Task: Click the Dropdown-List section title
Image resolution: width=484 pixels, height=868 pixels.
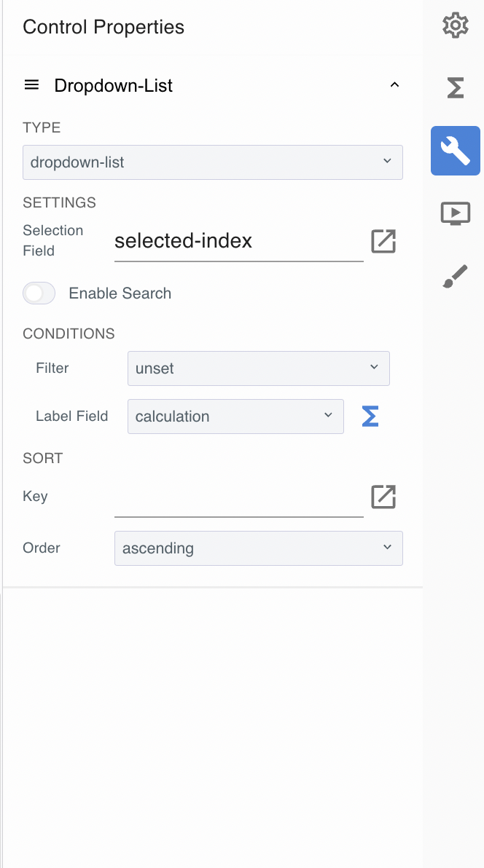Action: pos(114,86)
